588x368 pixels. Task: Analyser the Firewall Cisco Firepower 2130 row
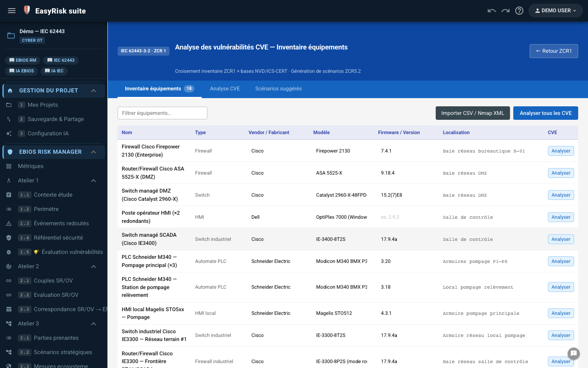[x=561, y=151]
